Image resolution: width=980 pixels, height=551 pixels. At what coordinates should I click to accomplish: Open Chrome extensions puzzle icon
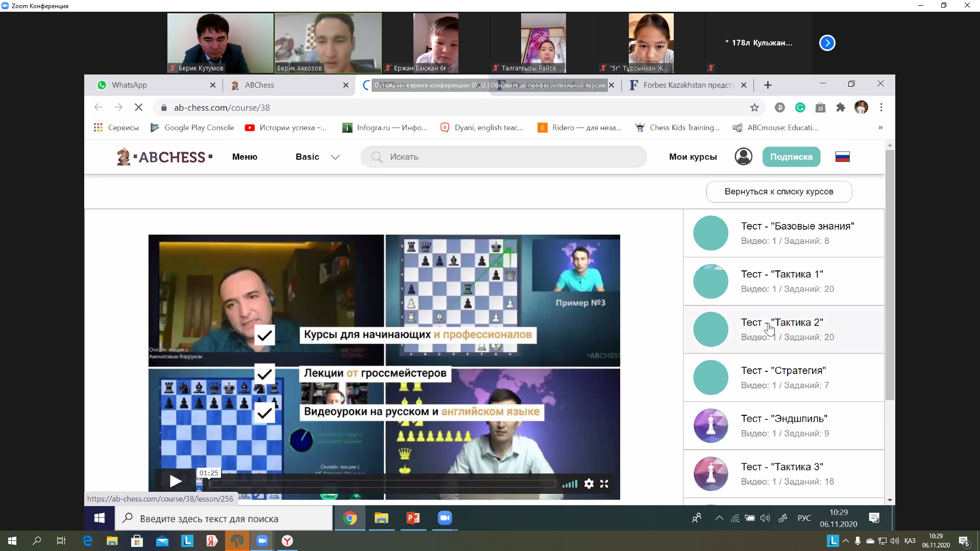(841, 108)
